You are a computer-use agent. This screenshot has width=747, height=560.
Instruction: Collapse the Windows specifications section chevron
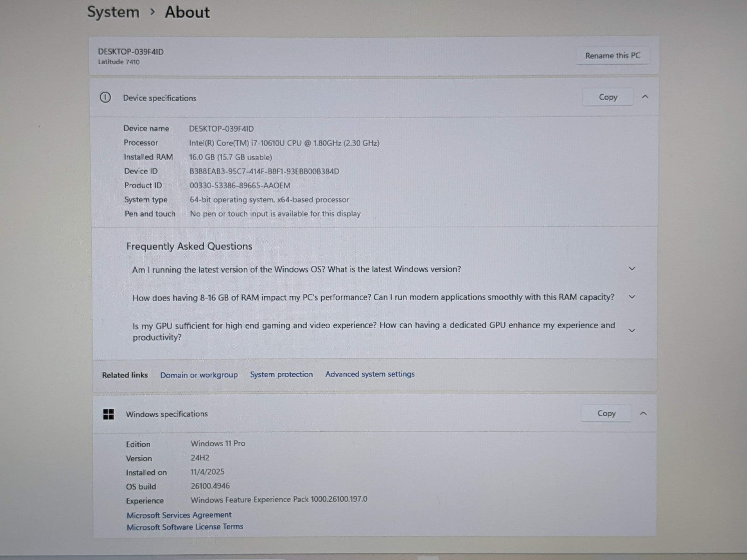643,413
